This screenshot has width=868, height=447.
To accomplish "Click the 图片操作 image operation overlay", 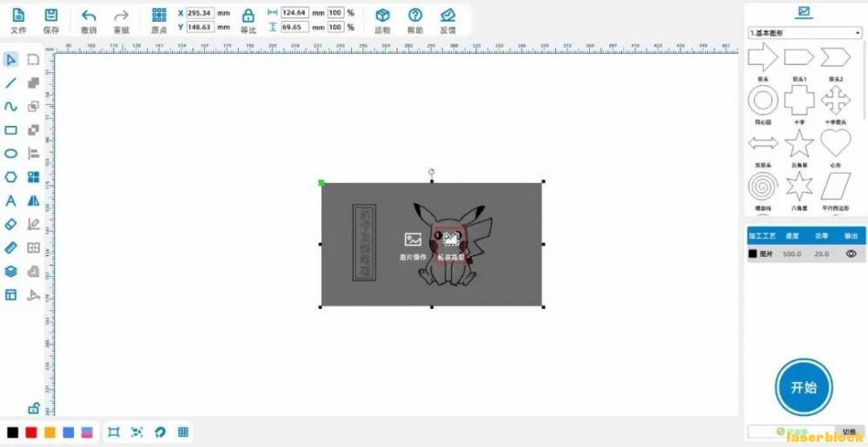I will (x=413, y=247).
